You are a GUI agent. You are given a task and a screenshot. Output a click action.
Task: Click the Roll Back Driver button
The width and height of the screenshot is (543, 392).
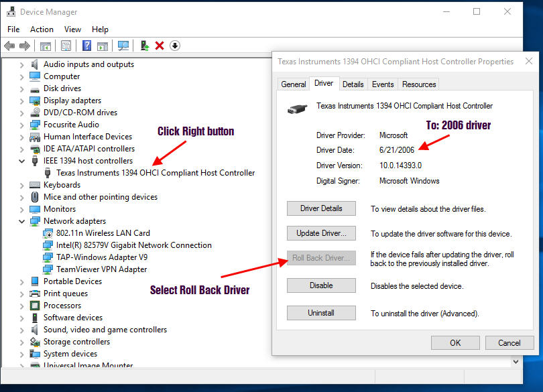[x=321, y=258]
